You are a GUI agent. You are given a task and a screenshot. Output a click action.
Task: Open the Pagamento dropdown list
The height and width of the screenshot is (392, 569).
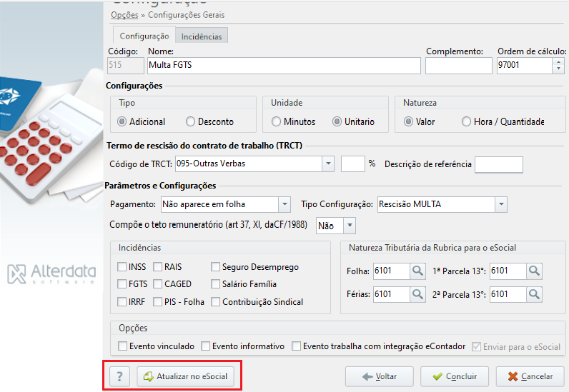[284, 204]
